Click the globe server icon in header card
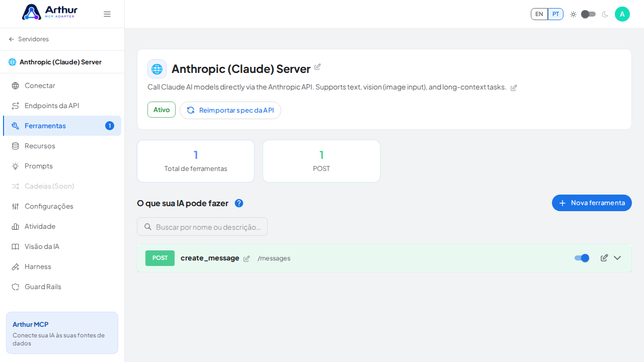Viewport: 644px width, 362px height. [157, 69]
